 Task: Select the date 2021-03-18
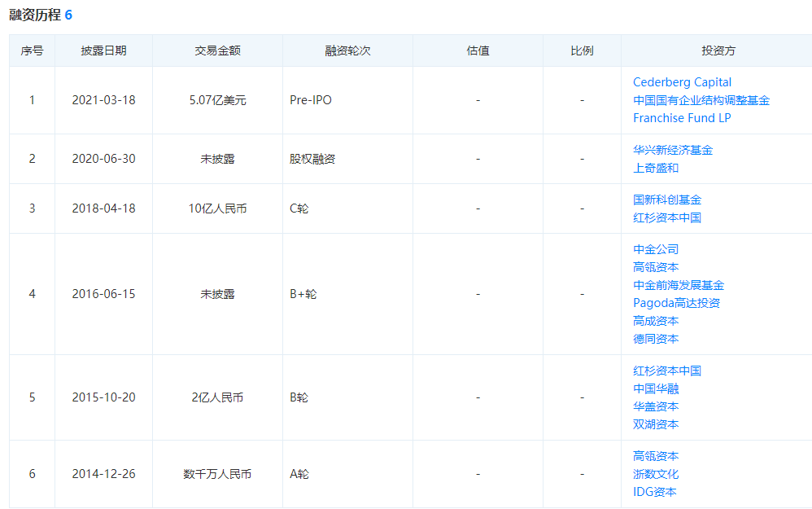[103, 100]
